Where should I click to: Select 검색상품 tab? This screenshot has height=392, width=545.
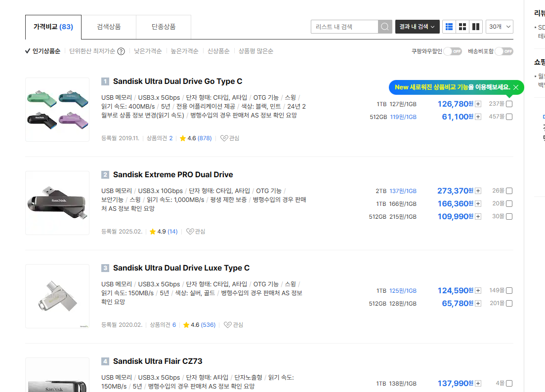pos(109,27)
